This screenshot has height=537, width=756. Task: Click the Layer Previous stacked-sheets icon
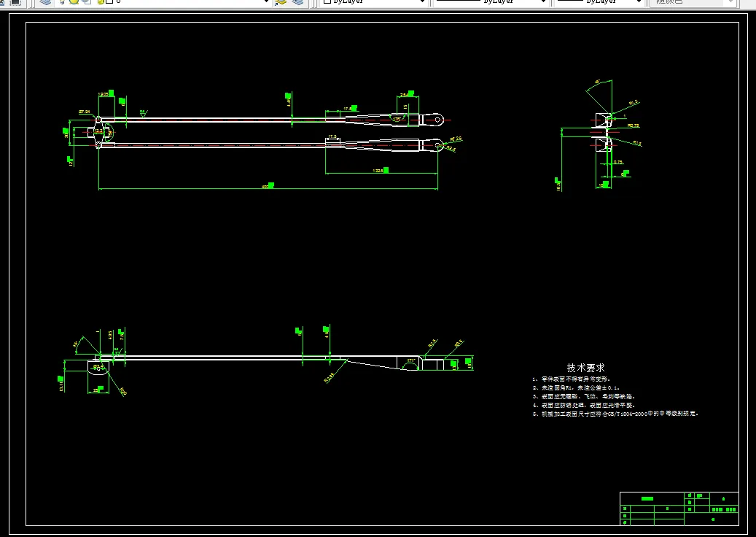297,2
